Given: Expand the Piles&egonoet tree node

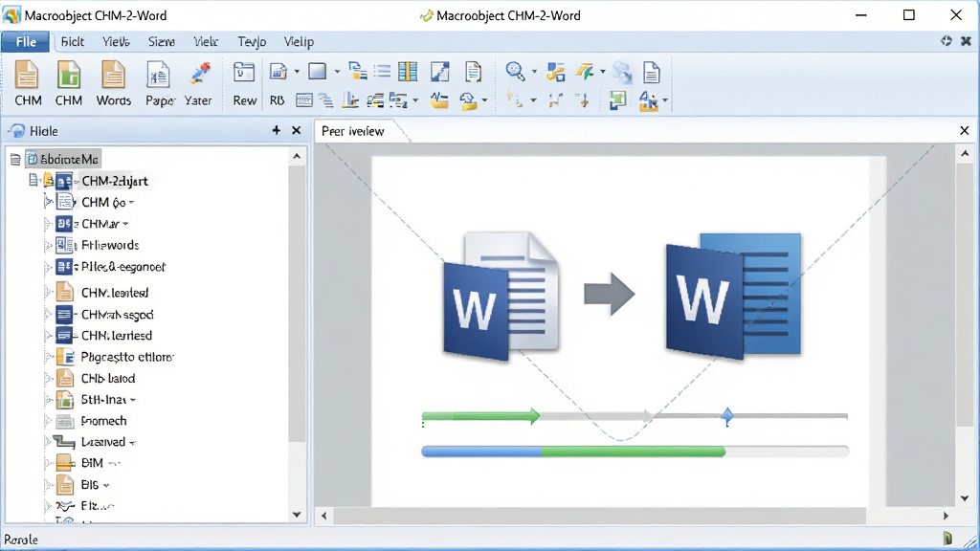Looking at the screenshot, I should (48, 268).
